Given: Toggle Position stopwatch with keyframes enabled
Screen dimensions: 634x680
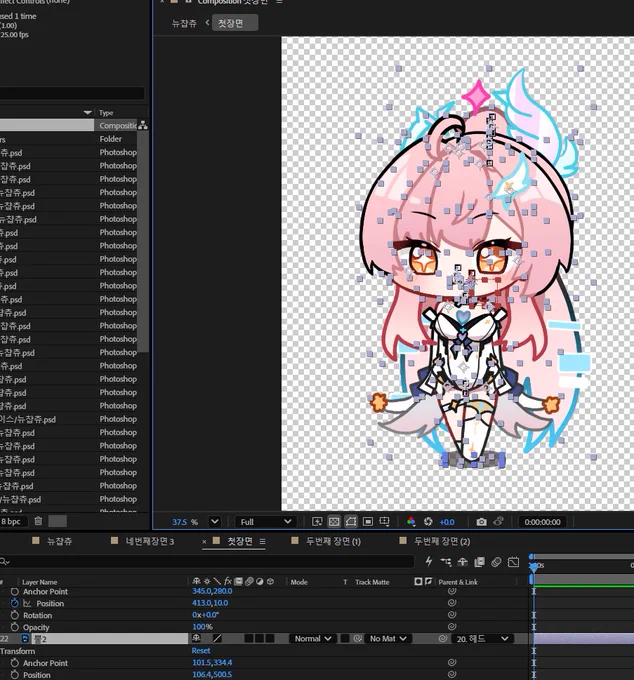Looking at the screenshot, I should (x=15, y=603).
